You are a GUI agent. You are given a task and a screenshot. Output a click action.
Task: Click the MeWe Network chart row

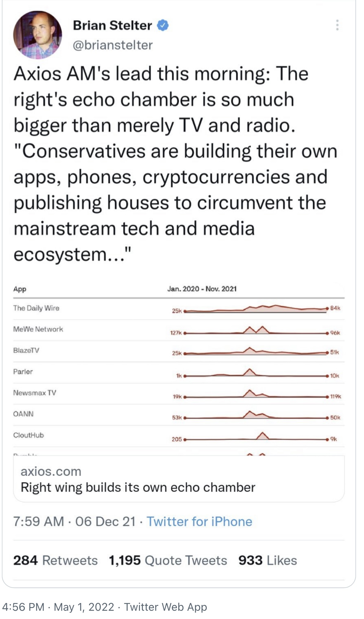[179, 330]
